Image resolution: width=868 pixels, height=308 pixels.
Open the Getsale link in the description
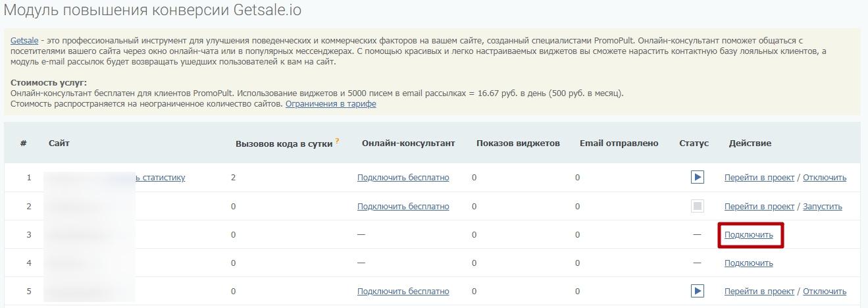[24, 41]
